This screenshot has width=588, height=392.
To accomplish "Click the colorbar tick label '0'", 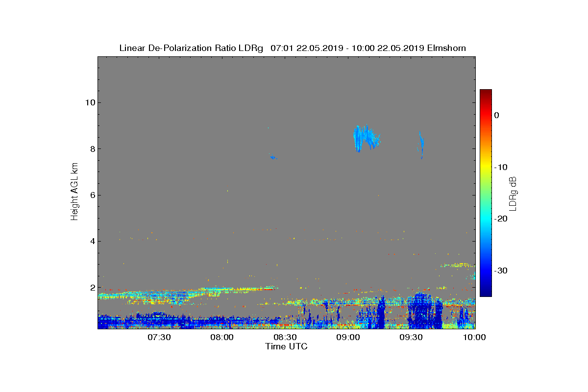I will [x=497, y=115].
